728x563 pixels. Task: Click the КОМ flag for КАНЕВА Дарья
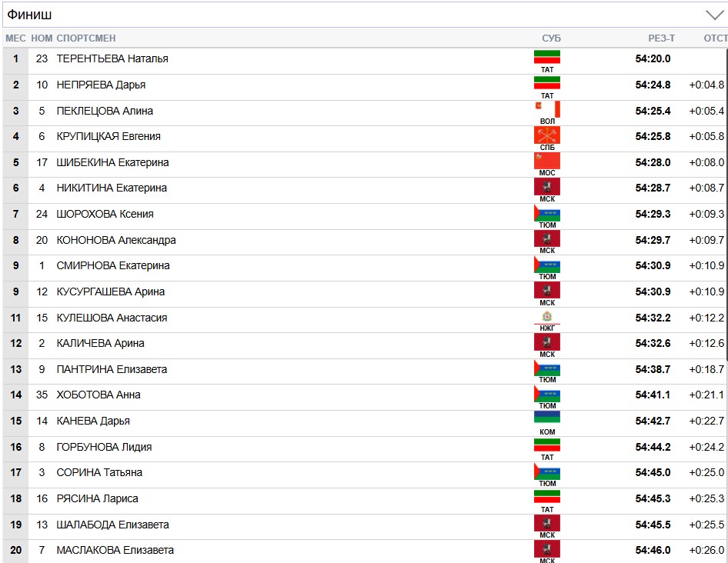pyautogui.click(x=547, y=419)
